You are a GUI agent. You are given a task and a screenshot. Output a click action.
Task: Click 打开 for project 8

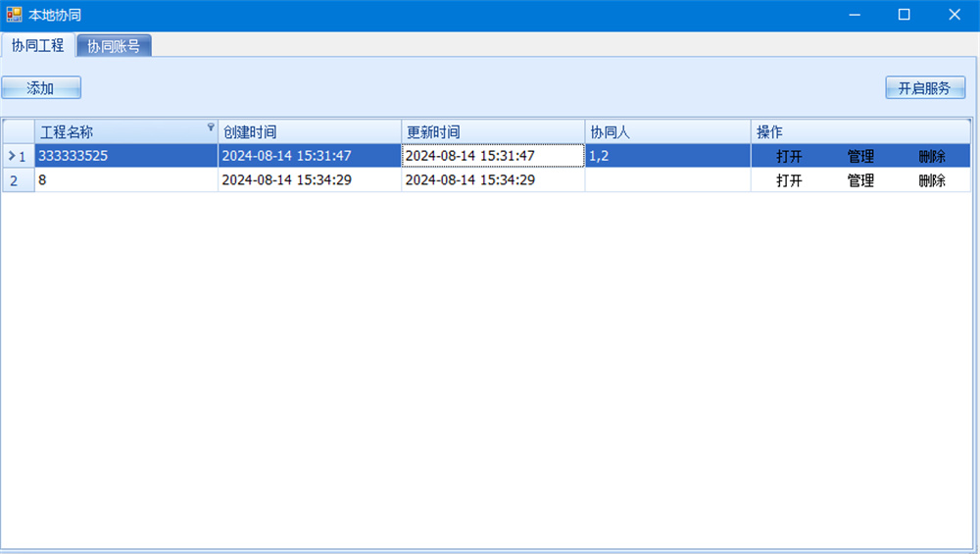789,180
